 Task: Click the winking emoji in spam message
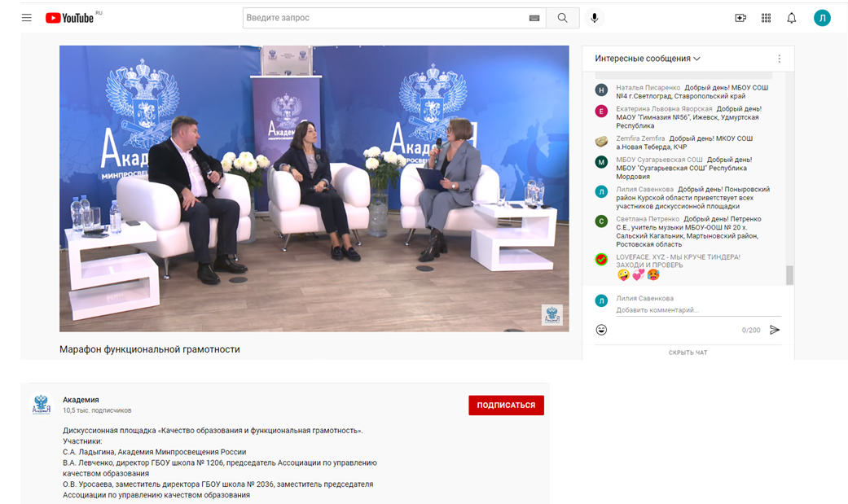coord(623,275)
